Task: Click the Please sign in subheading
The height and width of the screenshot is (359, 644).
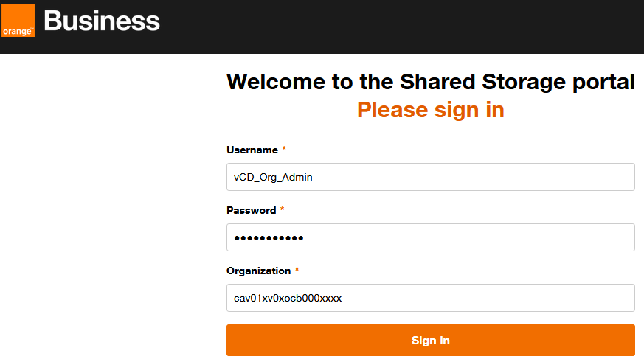Action: (x=430, y=110)
